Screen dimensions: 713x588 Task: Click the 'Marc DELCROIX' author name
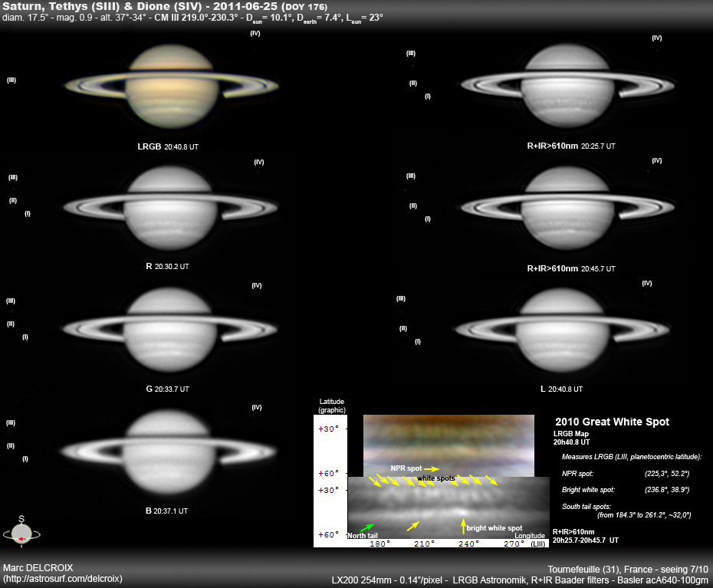[x=38, y=567]
